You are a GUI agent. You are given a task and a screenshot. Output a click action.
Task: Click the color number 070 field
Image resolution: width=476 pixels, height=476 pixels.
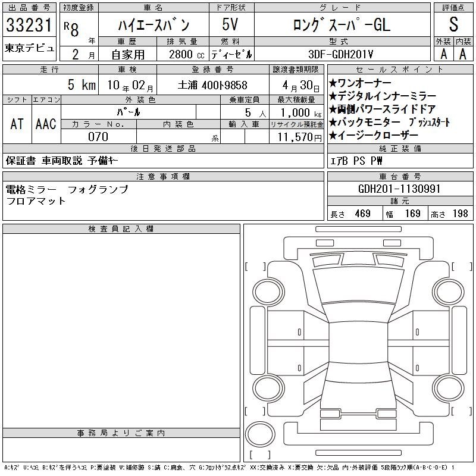pyautogui.click(x=99, y=136)
